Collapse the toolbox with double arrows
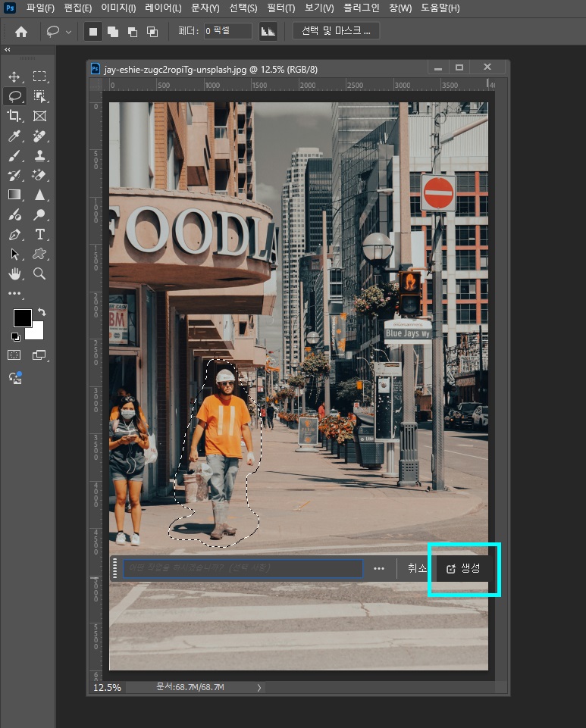586x728 pixels. (x=7, y=50)
